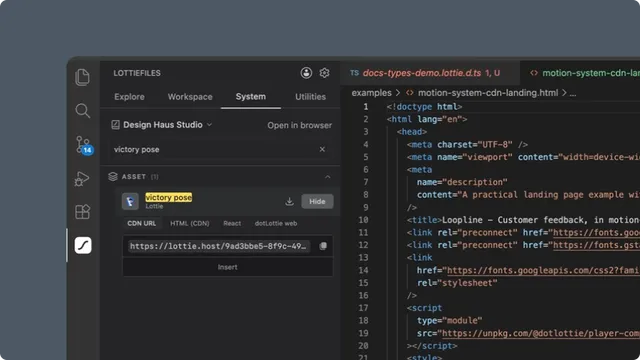Open LottieFiles settings gear

[324, 73]
